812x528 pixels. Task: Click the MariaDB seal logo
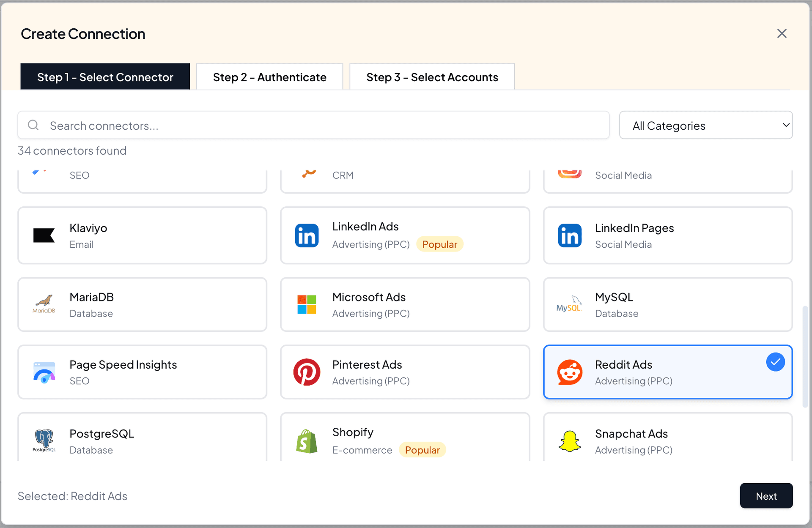pyautogui.click(x=44, y=304)
